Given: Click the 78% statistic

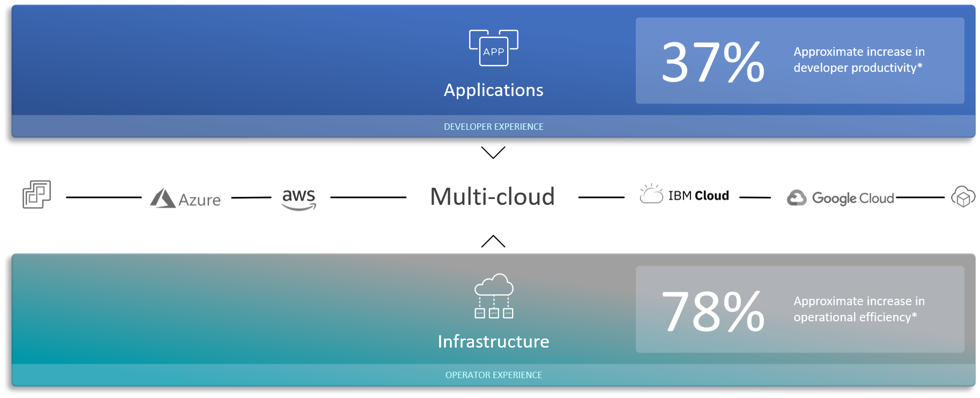Looking at the screenshot, I should pos(713,311).
